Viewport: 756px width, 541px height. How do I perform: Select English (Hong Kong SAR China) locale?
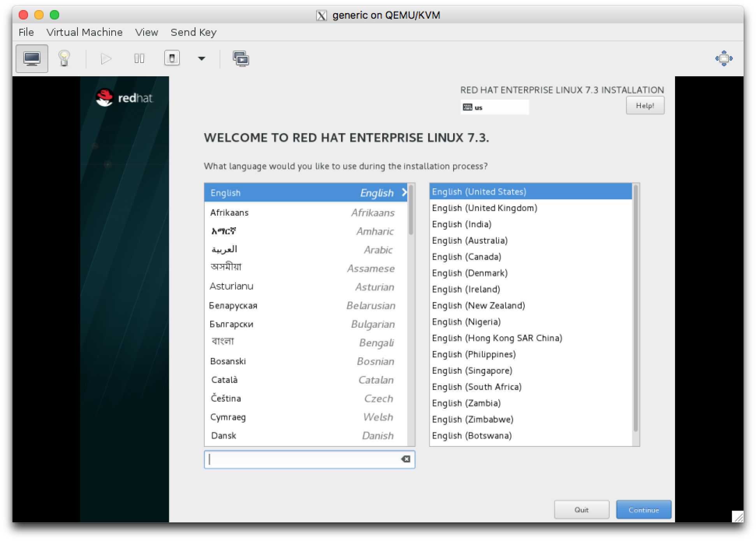531,338
